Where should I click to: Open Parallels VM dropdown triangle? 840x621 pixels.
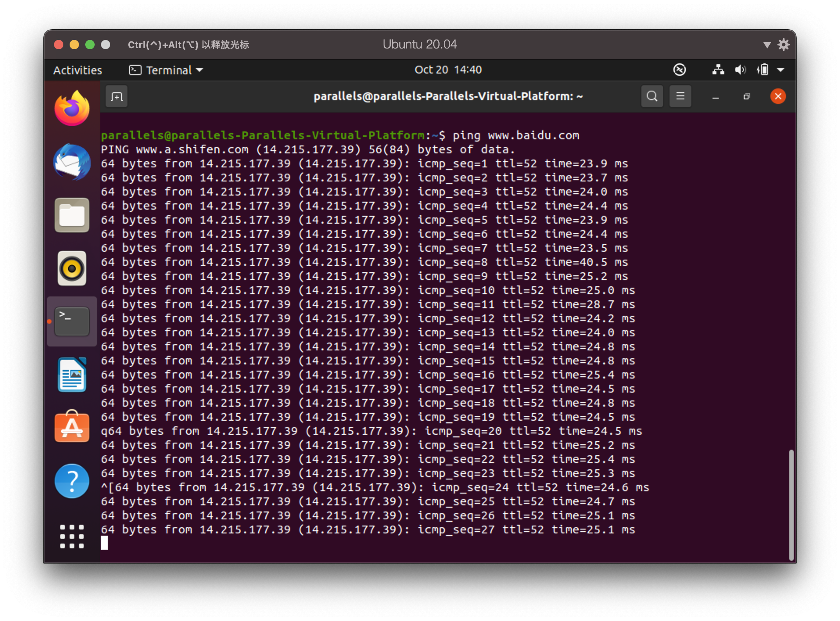click(767, 45)
